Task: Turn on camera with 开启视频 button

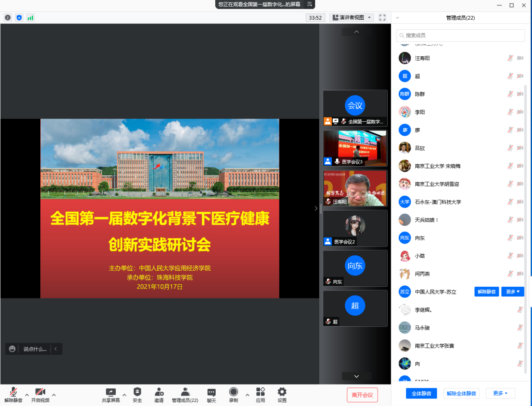Action: [40, 392]
